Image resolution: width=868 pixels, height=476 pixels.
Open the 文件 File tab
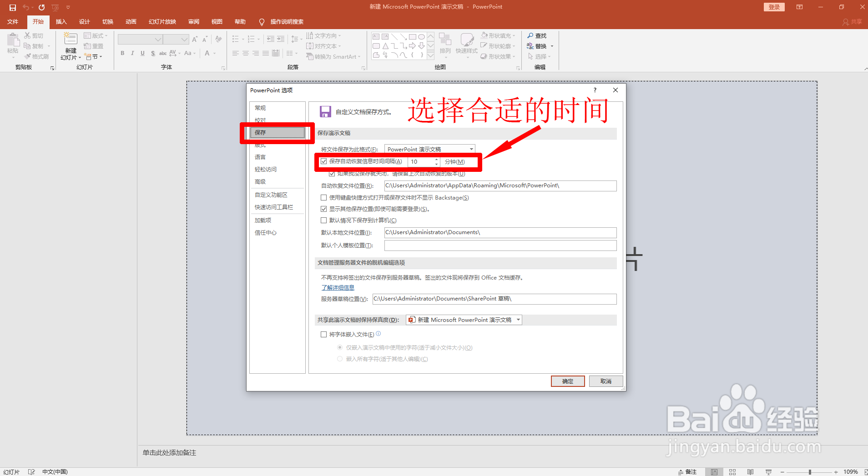point(13,22)
